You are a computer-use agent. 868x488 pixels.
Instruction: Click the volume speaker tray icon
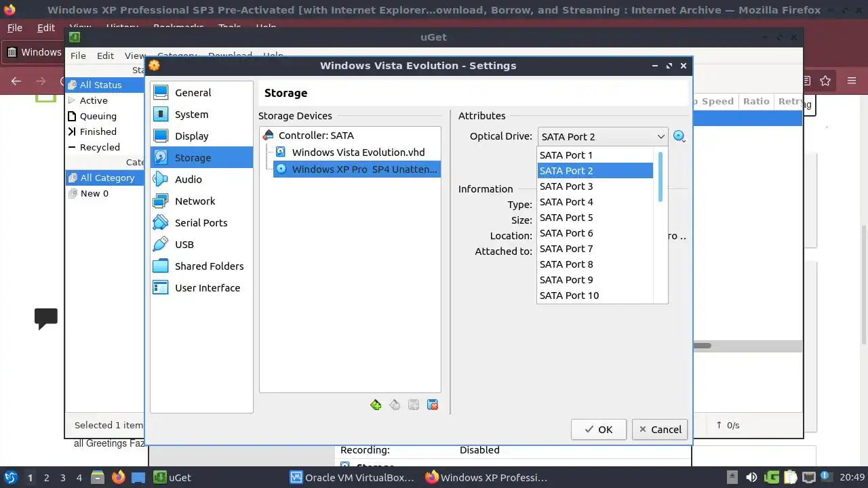click(751, 478)
